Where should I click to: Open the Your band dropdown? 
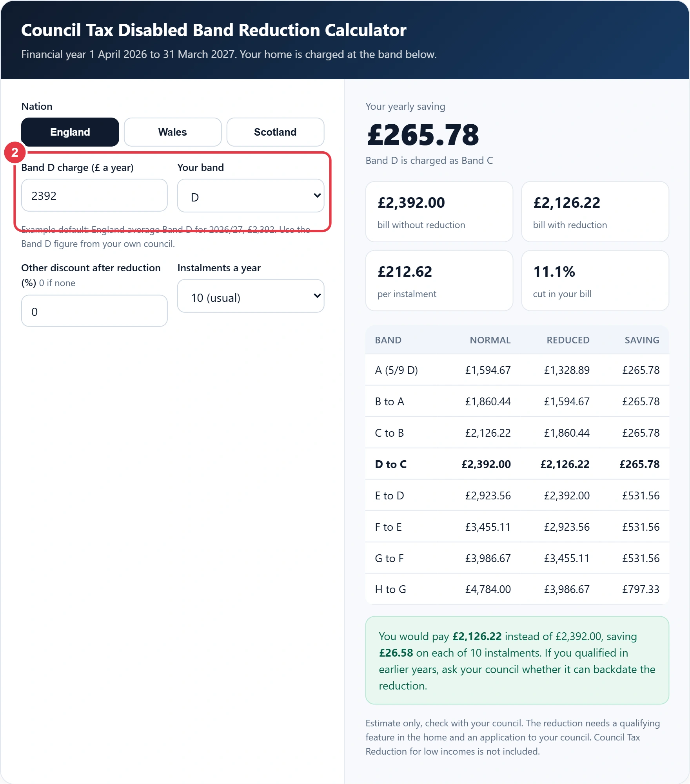251,196
